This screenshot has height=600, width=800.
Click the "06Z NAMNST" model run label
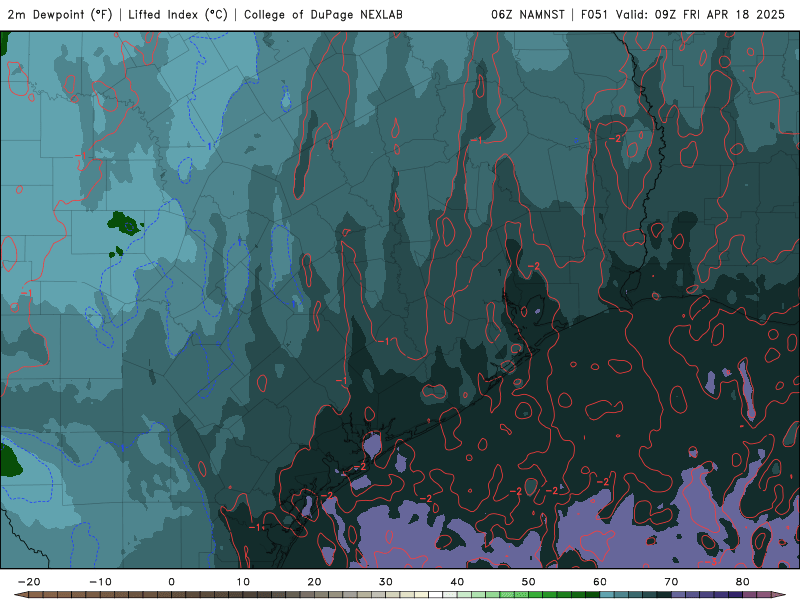[528, 15]
